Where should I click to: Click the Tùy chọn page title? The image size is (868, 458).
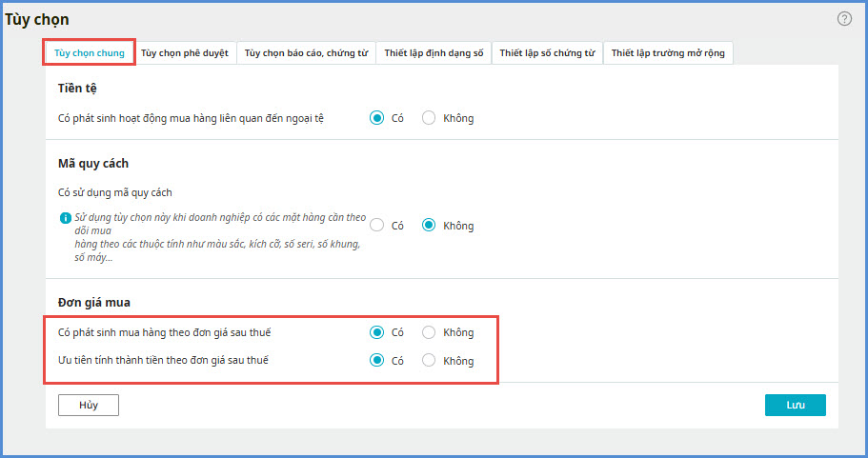[37, 19]
